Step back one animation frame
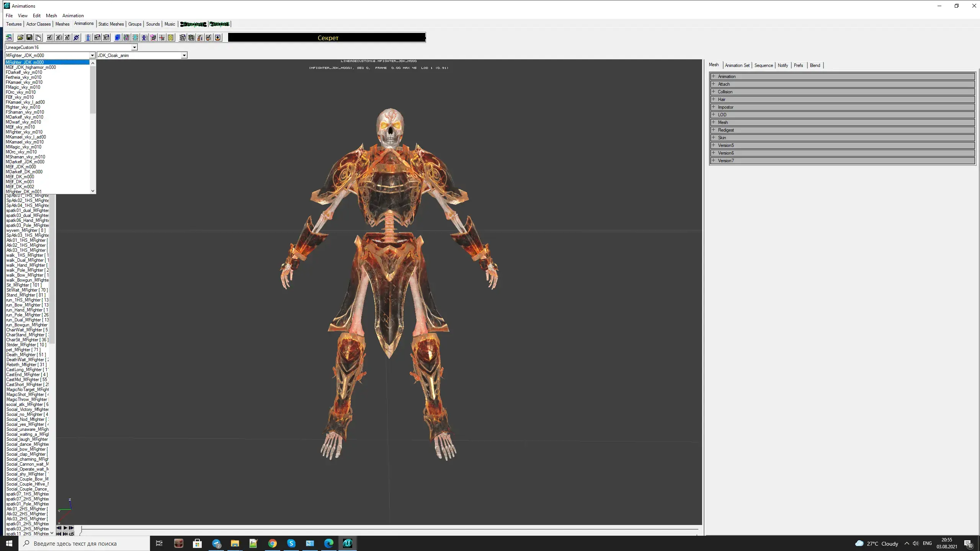The width and height of the screenshot is (980, 551). (59, 528)
